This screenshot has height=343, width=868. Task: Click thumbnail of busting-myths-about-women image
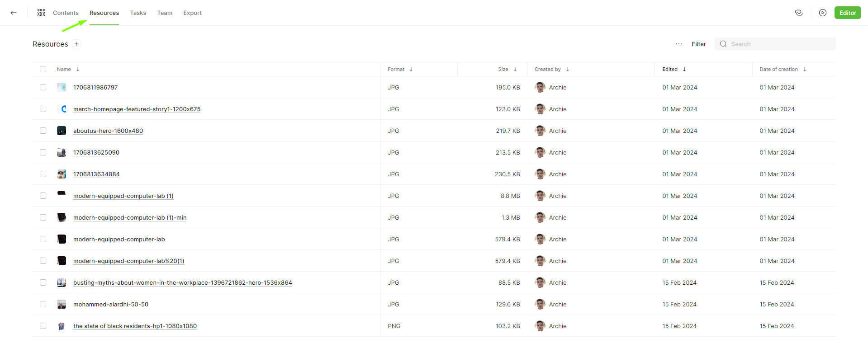(x=62, y=282)
